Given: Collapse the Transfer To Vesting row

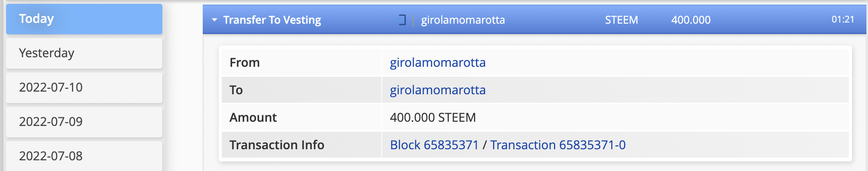Looking at the screenshot, I should (x=215, y=20).
